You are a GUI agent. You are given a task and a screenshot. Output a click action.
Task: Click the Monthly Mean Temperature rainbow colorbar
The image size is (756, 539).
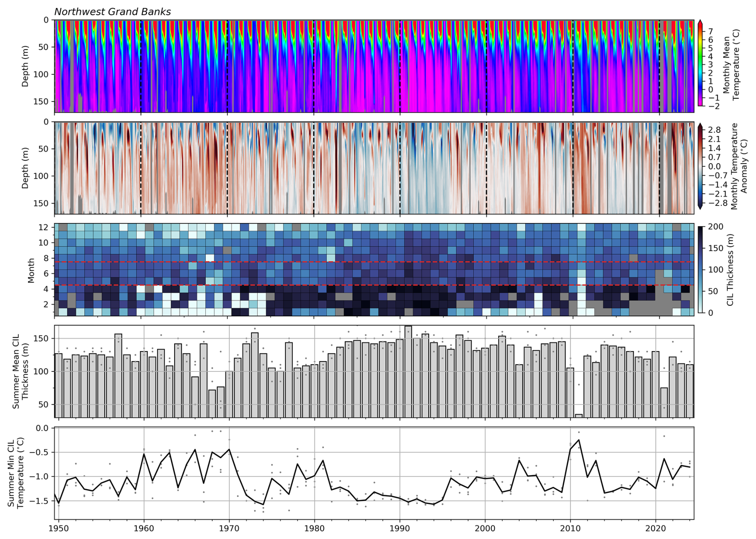click(700, 64)
